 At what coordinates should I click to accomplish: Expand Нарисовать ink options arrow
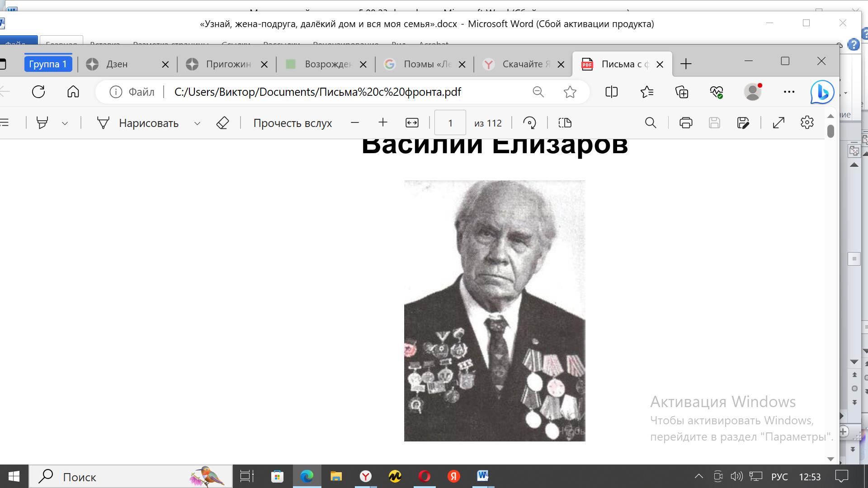click(x=197, y=123)
